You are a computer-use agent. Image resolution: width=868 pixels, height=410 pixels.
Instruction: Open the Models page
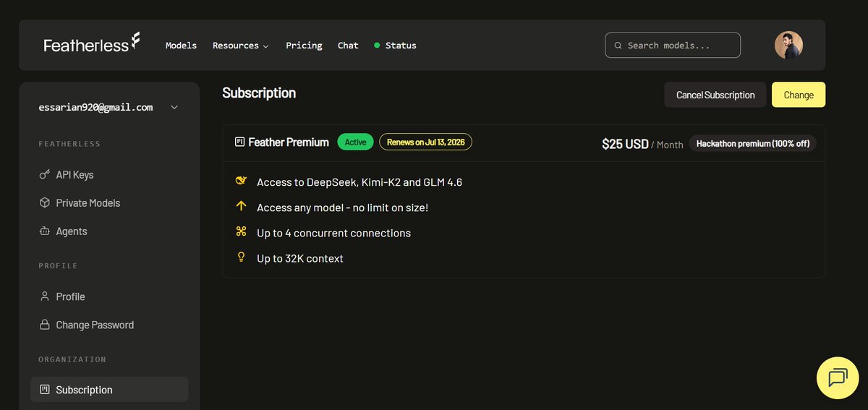click(181, 45)
